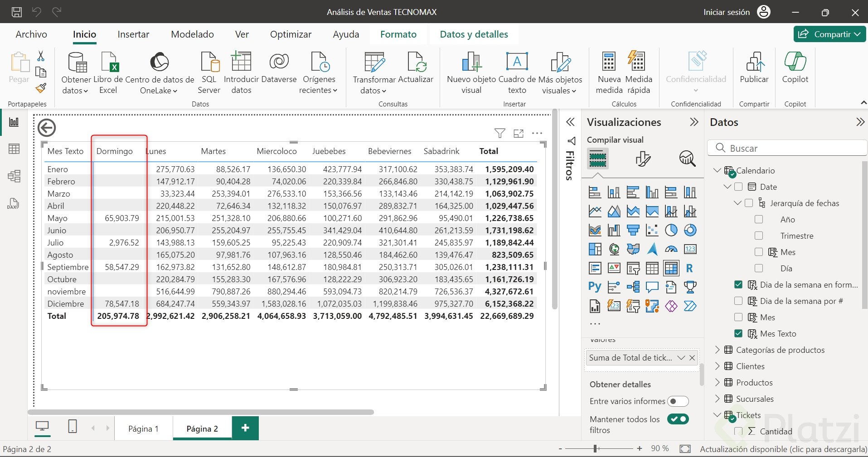Uncheck the Mes Texto field checkbox

[738, 334]
